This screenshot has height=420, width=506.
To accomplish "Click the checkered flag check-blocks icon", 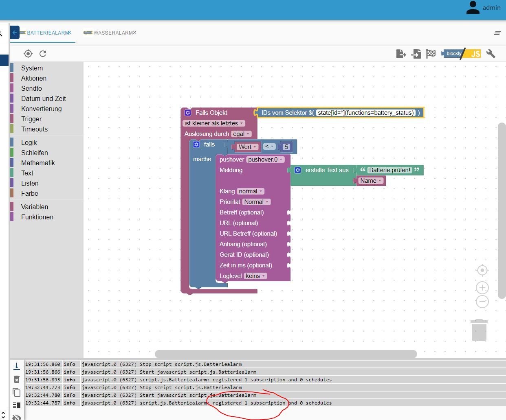I will (x=431, y=54).
